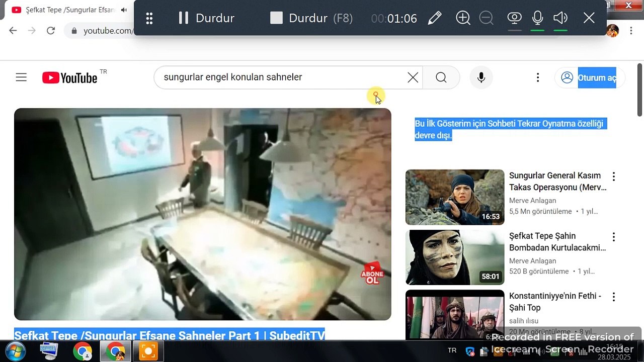The height and width of the screenshot is (362, 644).
Task: Switch to the Chrome taskbar icon with profile badge
Action: click(115, 351)
